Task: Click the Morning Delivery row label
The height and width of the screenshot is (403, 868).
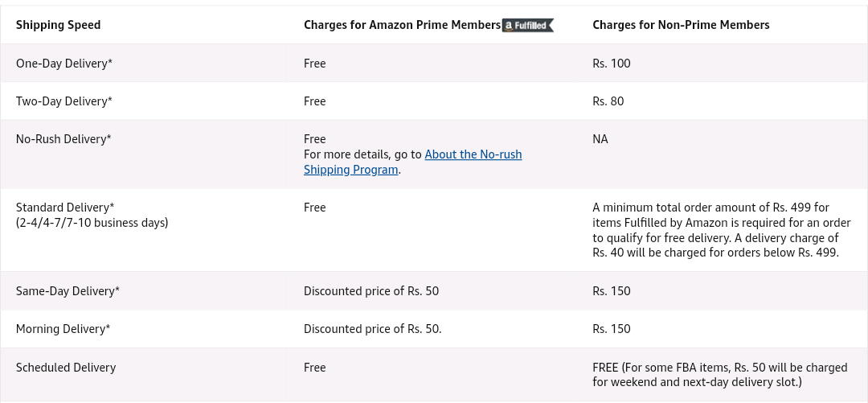Action: pos(63,329)
